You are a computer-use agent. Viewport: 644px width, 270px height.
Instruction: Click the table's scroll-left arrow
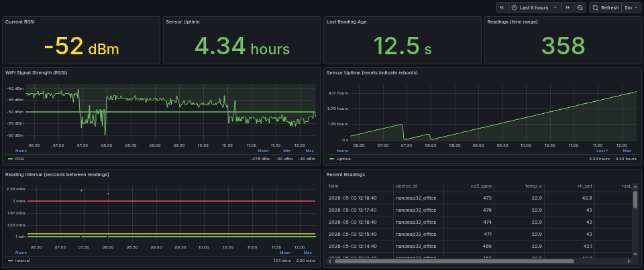point(330,261)
